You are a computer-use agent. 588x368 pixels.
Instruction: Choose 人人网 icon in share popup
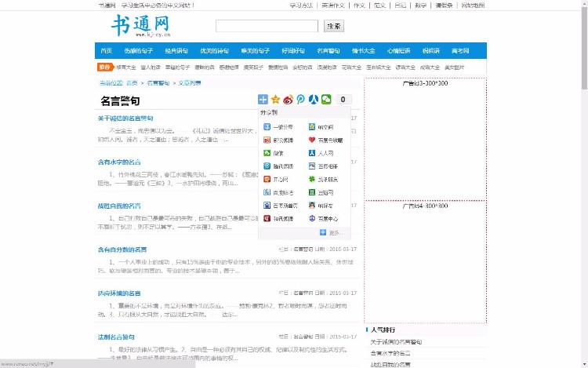(312, 153)
